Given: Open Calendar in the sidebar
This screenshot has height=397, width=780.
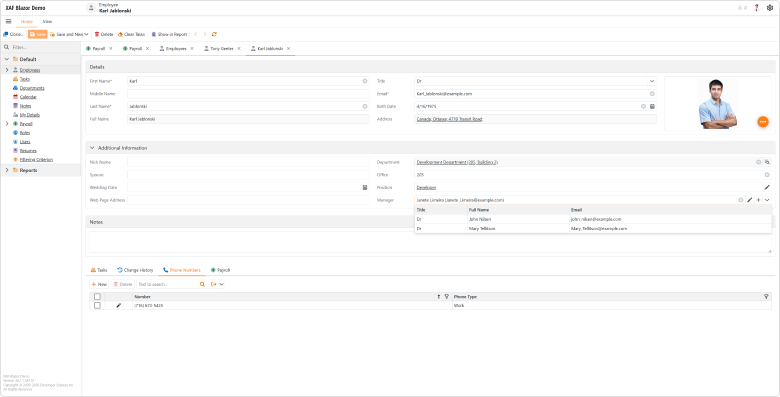Looking at the screenshot, I should click(28, 97).
